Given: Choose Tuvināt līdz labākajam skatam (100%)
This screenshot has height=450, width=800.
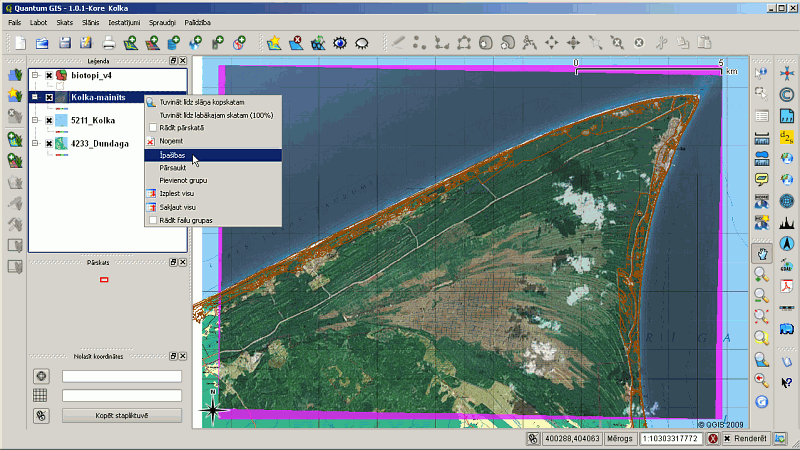Looking at the screenshot, I should pos(213,115).
